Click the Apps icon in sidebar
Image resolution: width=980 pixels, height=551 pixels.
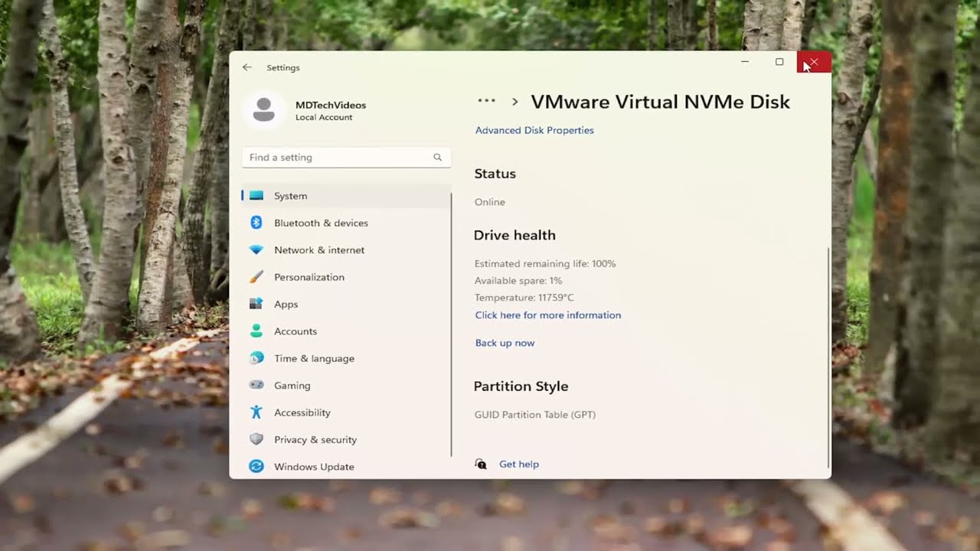pos(256,304)
